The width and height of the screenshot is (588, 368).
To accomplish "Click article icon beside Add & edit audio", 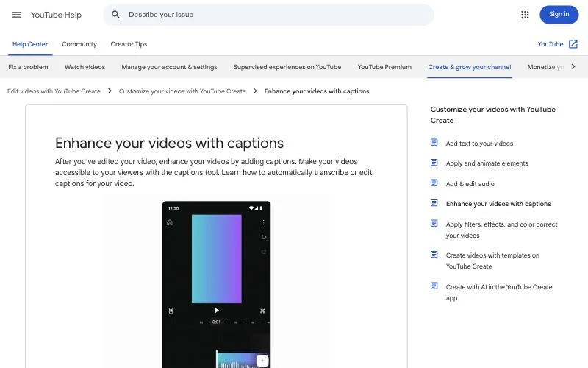I will (x=434, y=183).
